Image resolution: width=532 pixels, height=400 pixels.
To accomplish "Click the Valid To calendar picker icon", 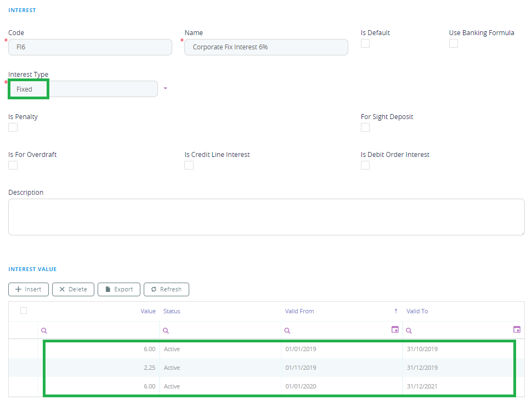I will (x=517, y=330).
